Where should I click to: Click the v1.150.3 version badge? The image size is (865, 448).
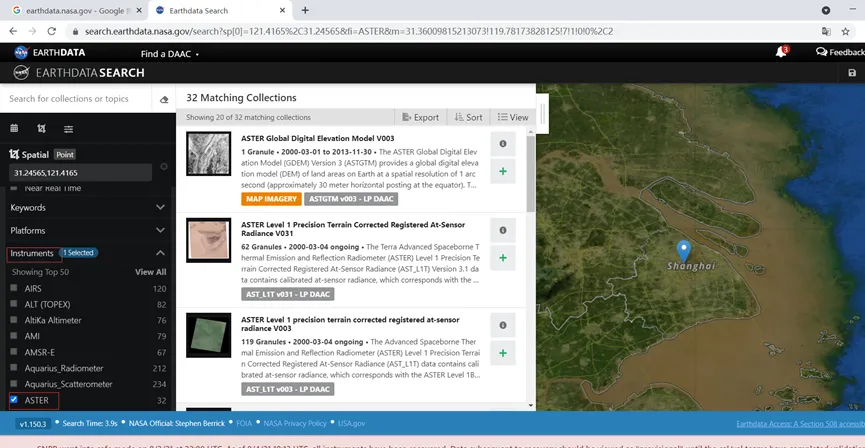(x=33, y=424)
